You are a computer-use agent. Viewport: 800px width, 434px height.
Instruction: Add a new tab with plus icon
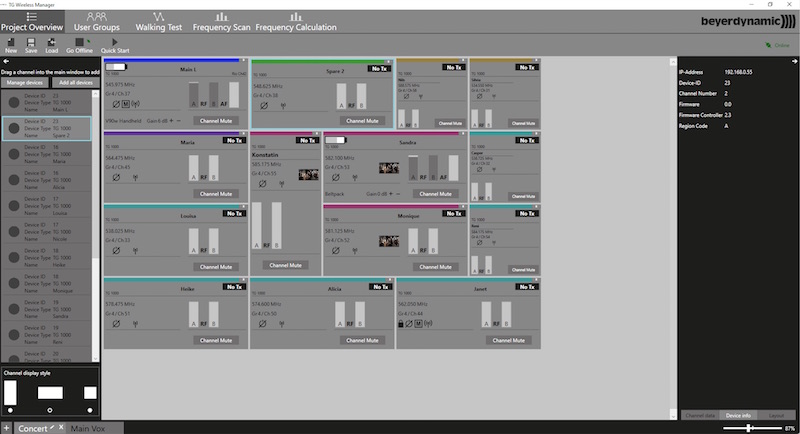6,427
